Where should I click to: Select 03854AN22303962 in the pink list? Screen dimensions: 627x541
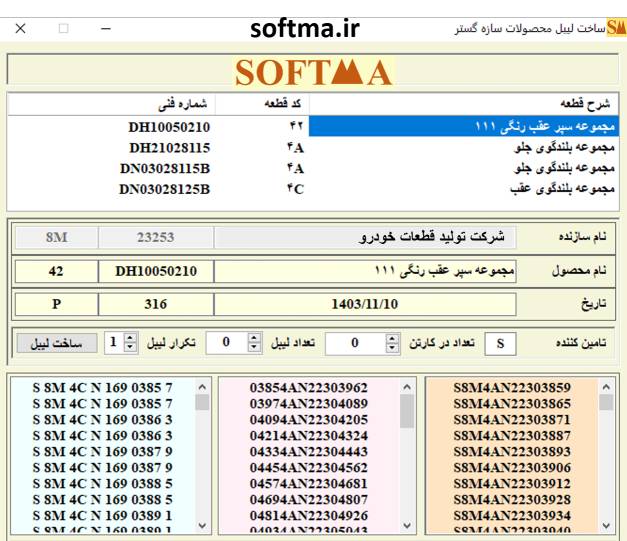tap(308, 387)
